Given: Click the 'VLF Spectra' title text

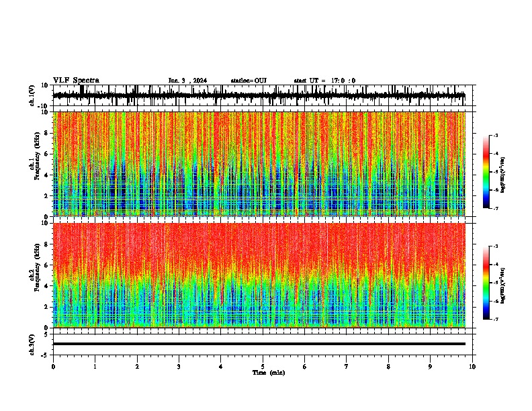Looking at the screenshot, I should pos(76,81).
